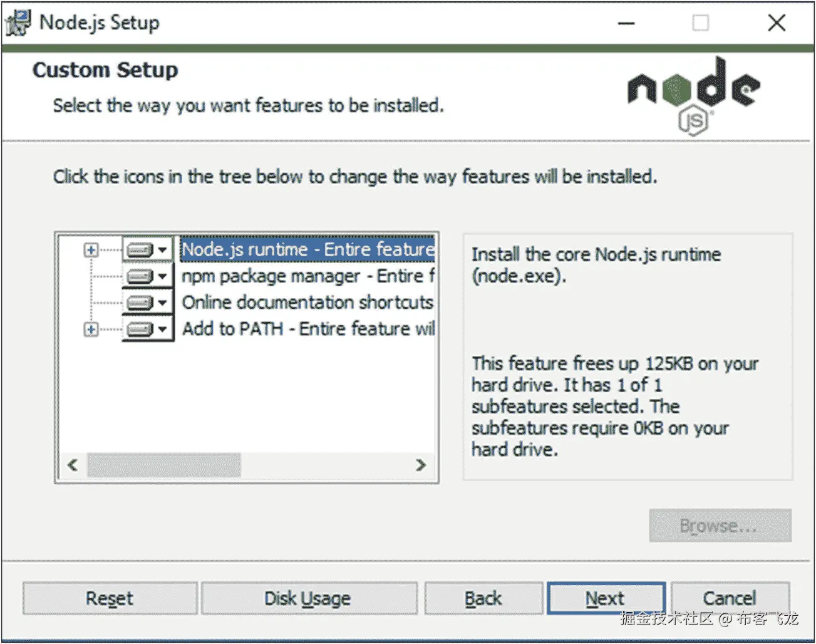Close the Node.js Setup window
Screen dimensions: 816x644
[x=777, y=23]
